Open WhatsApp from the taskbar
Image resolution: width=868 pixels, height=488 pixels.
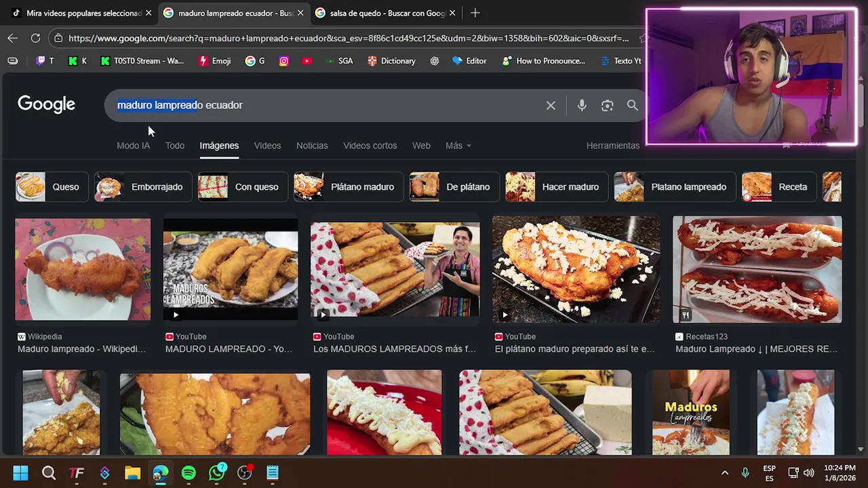click(x=217, y=472)
